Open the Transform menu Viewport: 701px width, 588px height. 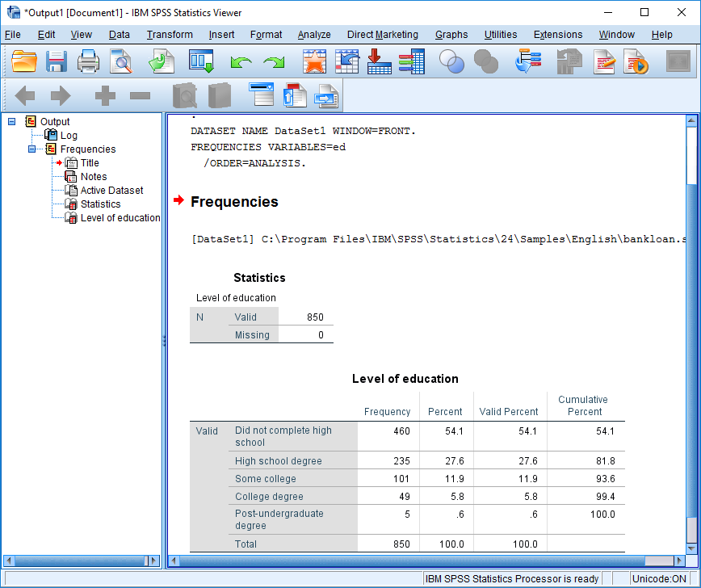click(x=170, y=35)
